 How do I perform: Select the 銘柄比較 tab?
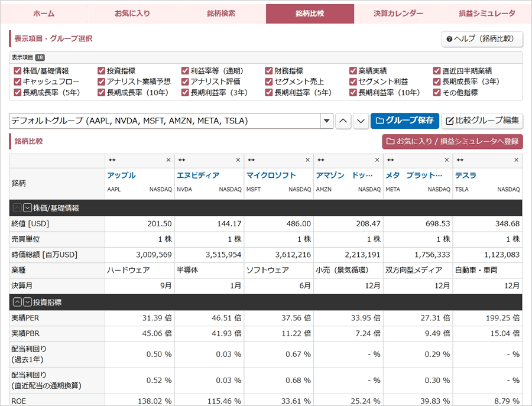click(x=310, y=14)
